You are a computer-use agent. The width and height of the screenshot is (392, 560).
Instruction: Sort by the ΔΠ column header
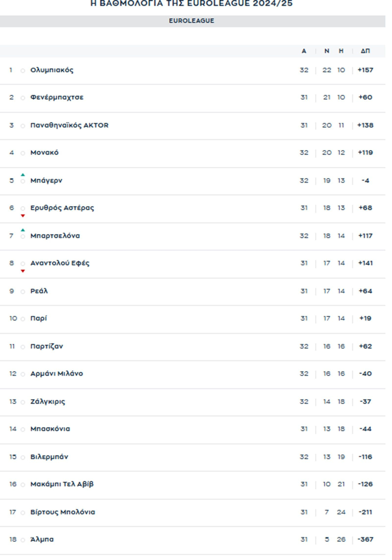pos(365,51)
